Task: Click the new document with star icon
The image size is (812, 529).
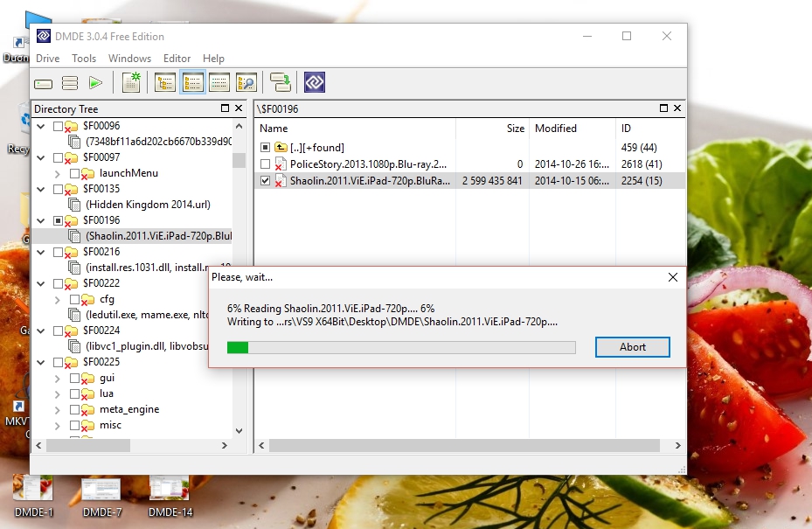Action: [131, 82]
